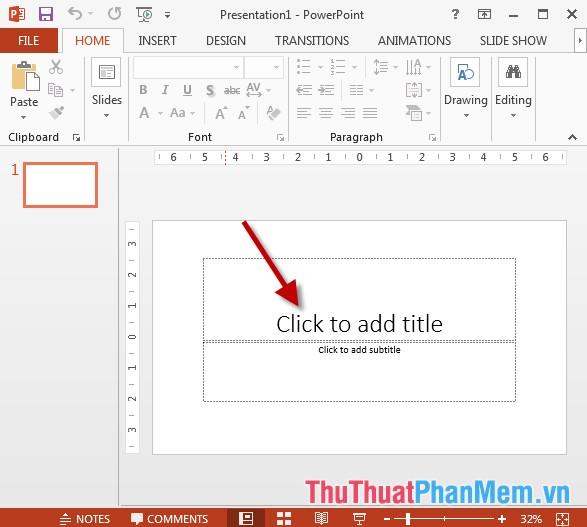Open the Editing group
Image resolution: width=587 pixels, height=527 pixels.
[513, 88]
